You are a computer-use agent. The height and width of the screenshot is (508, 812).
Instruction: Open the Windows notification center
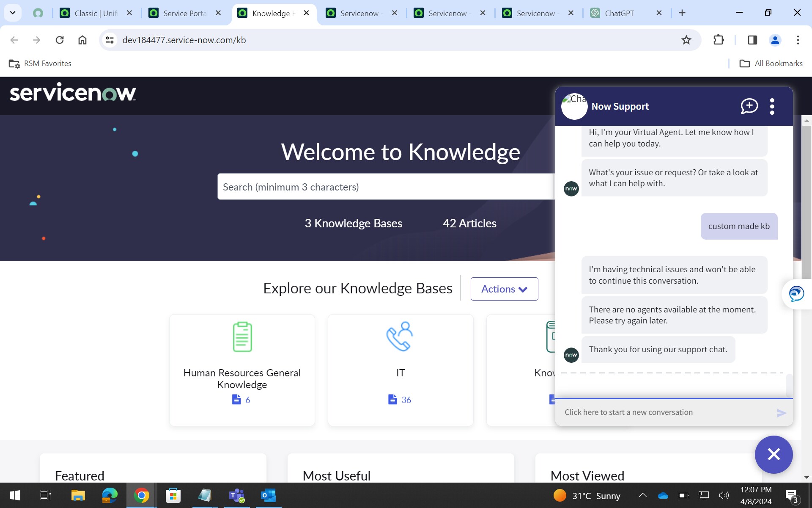coord(791,495)
